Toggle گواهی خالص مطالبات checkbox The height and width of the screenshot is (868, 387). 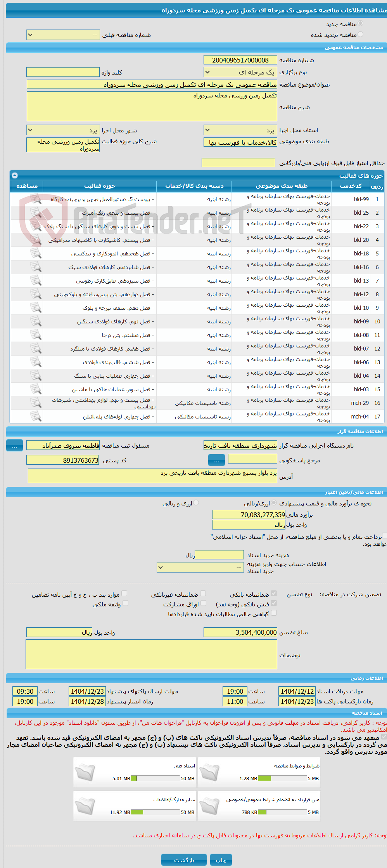click(x=274, y=613)
